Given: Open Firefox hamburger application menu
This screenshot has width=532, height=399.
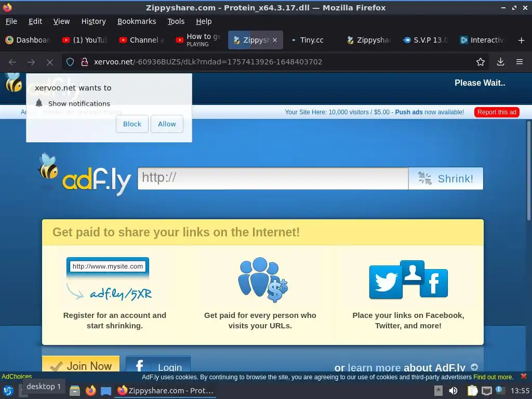Looking at the screenshot, I should (520, 62).
